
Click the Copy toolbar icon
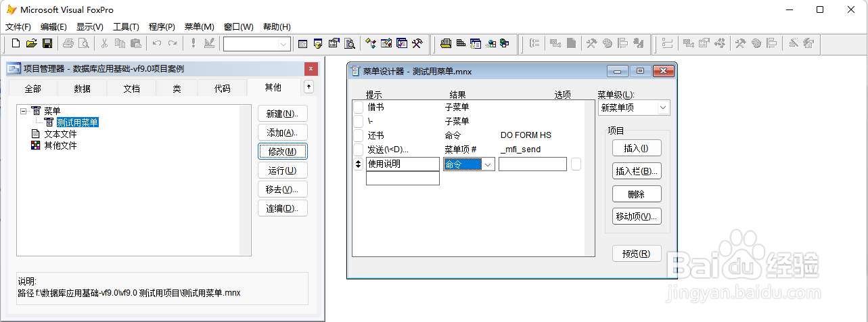(120, 43)
